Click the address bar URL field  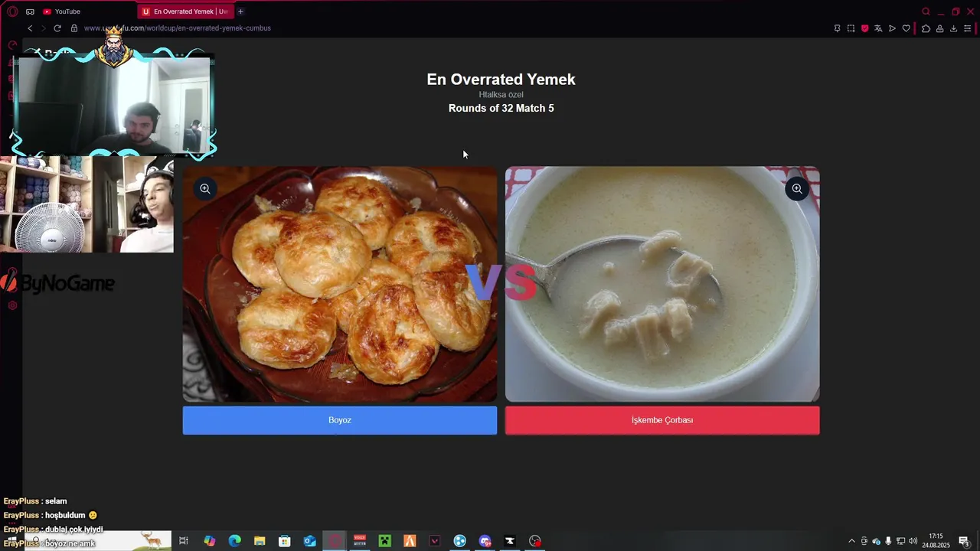tap(178, 28)
